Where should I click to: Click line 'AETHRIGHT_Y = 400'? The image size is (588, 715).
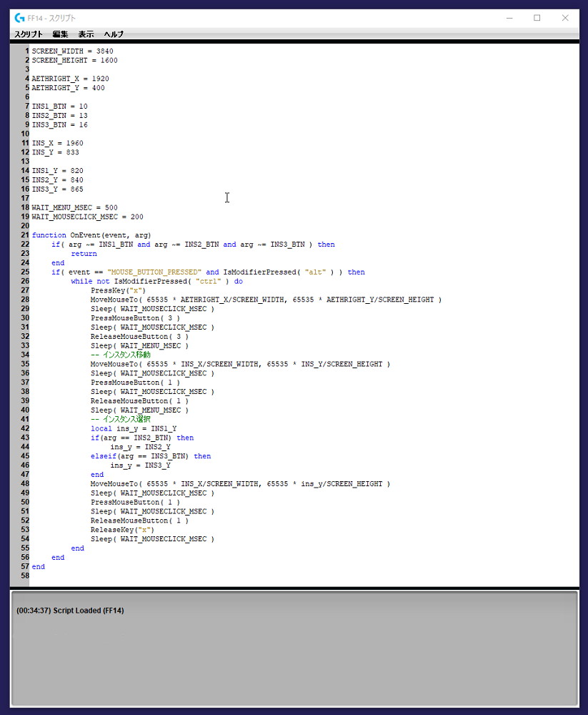click(x=69, y=87)
